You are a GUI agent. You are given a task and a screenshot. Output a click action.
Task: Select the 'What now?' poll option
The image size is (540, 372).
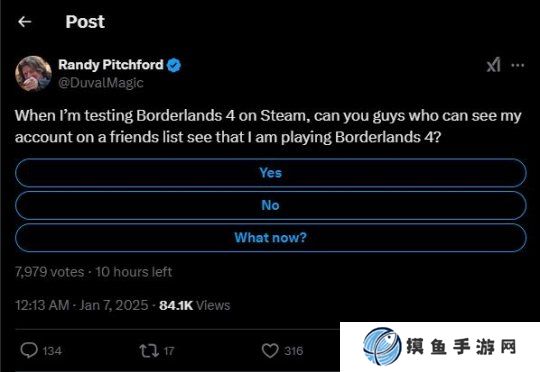tap(271, 238)
